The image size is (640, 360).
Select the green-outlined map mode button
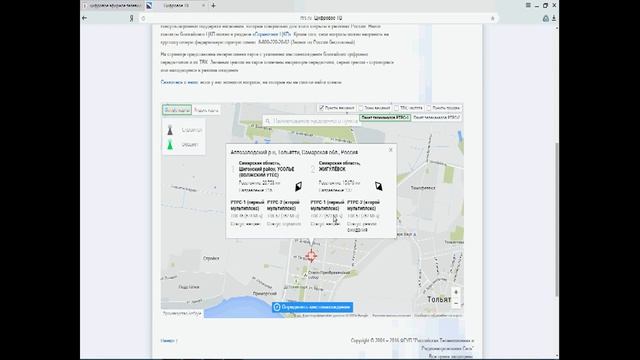177,110
